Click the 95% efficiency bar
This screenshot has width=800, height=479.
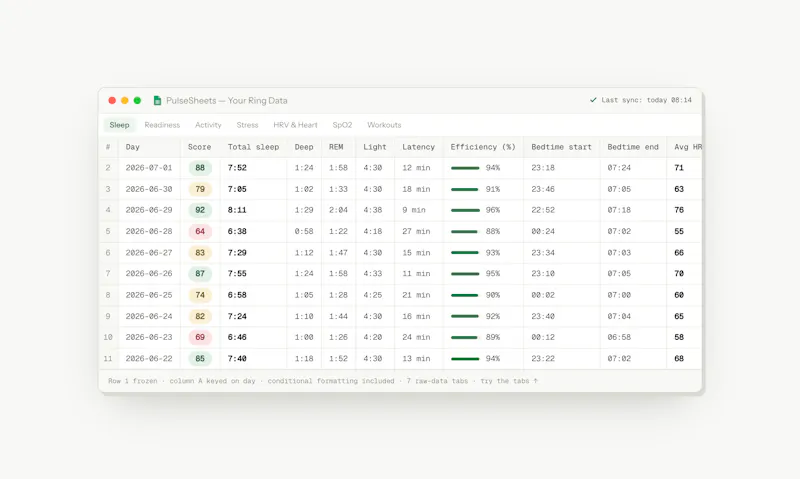click(x=465, y=274)
